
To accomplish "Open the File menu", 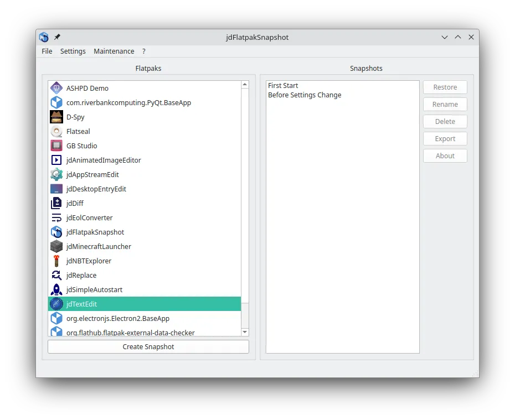I will (47, 51).
